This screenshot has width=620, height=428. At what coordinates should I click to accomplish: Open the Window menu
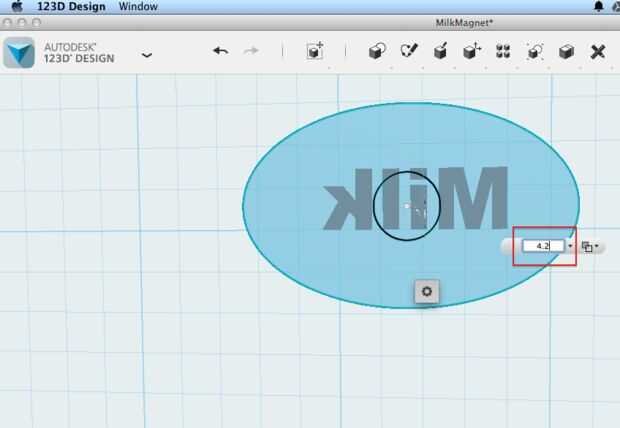[138, 6]
